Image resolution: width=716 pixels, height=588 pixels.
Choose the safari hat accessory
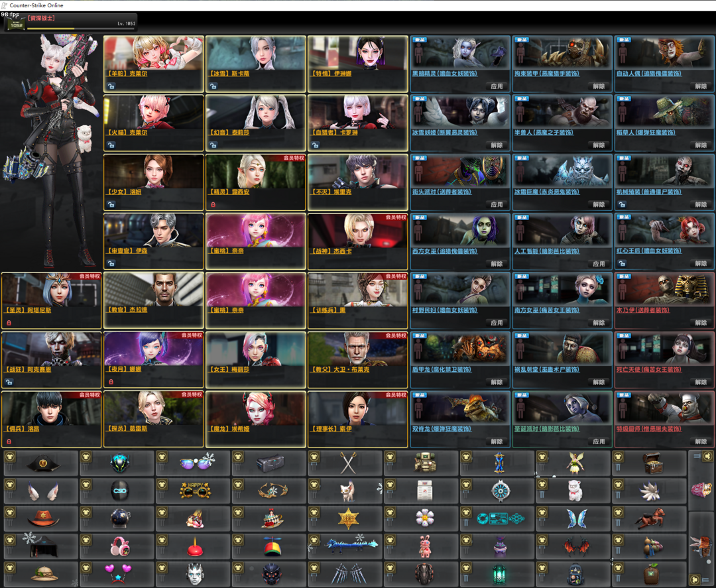pyautogui.click(x=44, y=574)
